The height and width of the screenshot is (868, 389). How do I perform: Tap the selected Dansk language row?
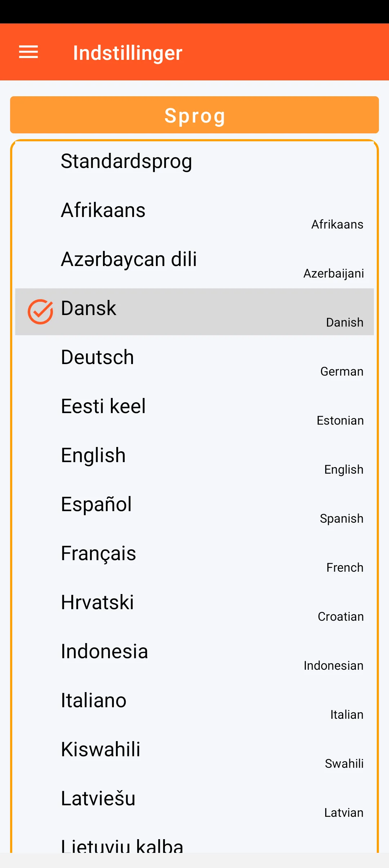click(x=194, y=311)
